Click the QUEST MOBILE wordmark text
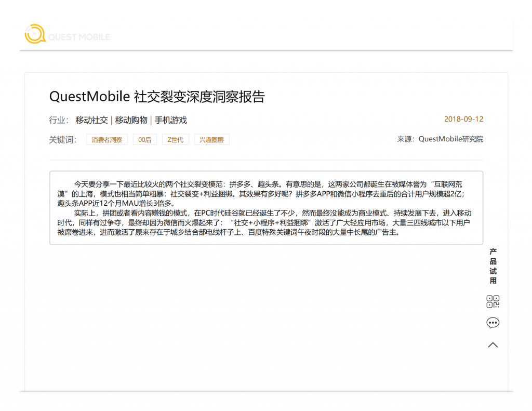This screenshot has height=411, width=532. point(79,37)
